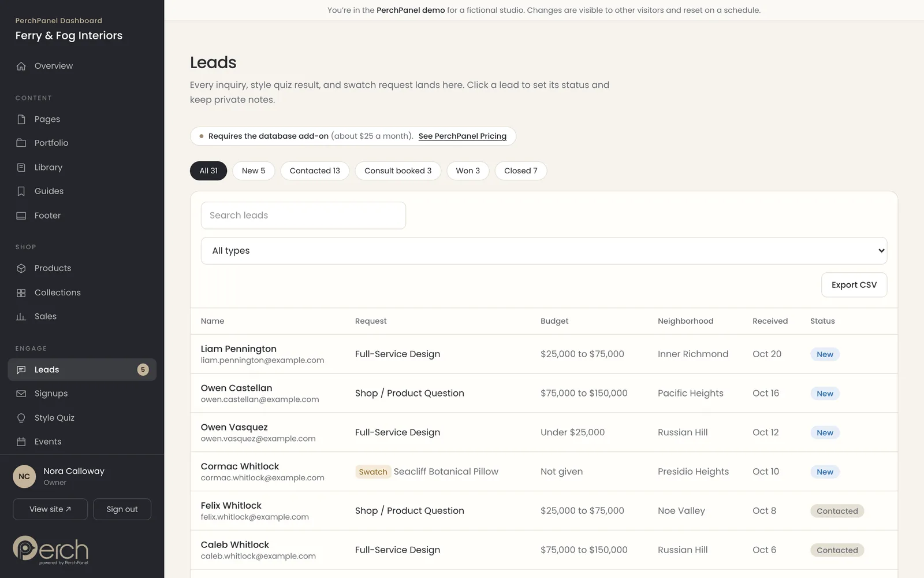
Task: Click the Signups envelope icon
Action: (21, 394)
